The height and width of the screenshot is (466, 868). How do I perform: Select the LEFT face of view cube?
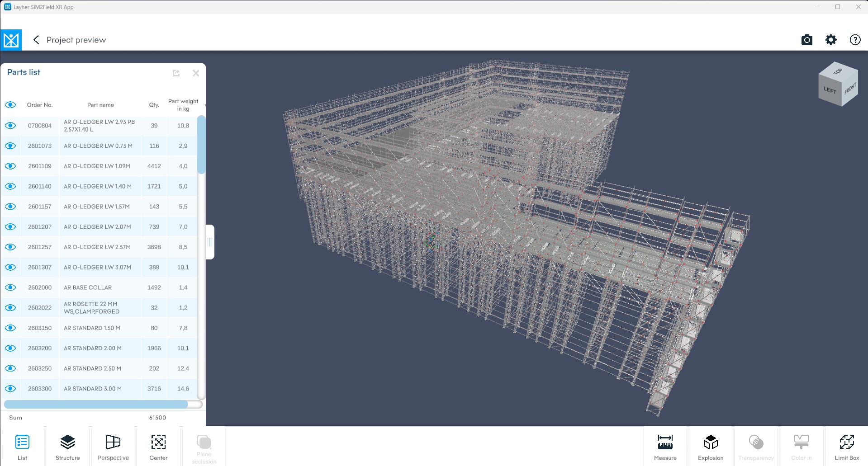[x=830, y=90]
